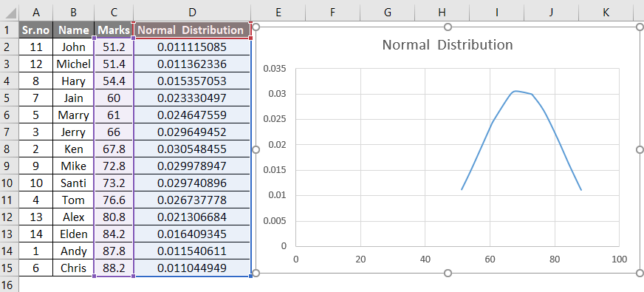Click the Marks header cell
644x292 pixels.
pyautogui.click(x=114, y=30)
